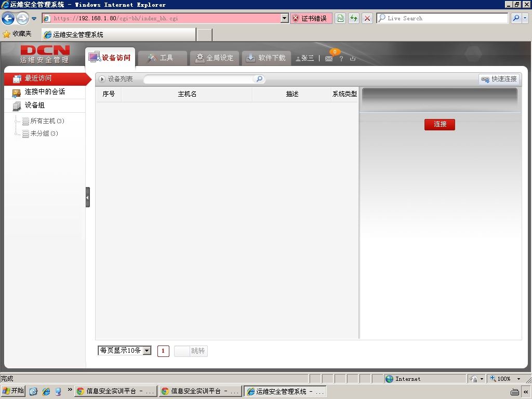Click the on-screen keyboard tray icon

click(x=515, y=392)
